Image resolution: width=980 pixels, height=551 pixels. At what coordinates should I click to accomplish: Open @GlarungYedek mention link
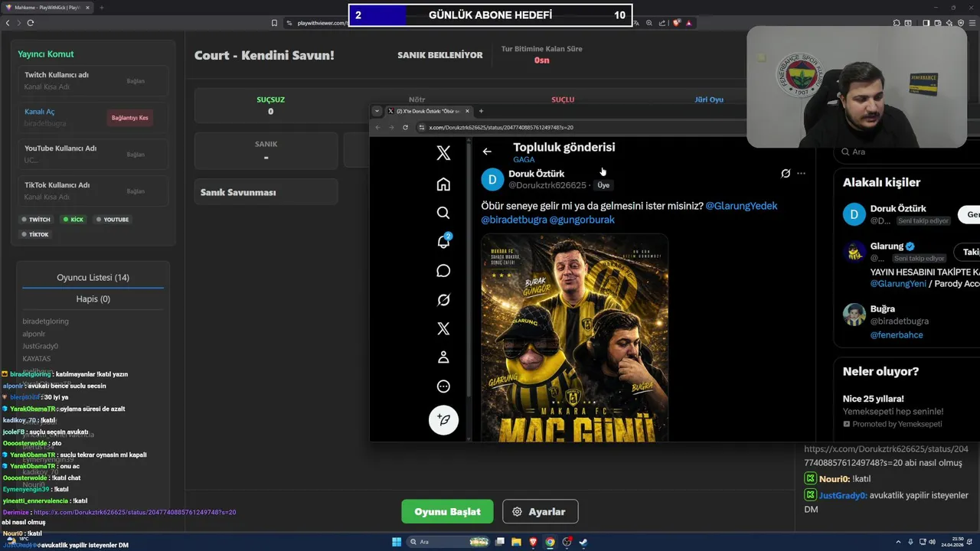coord(741,206)
